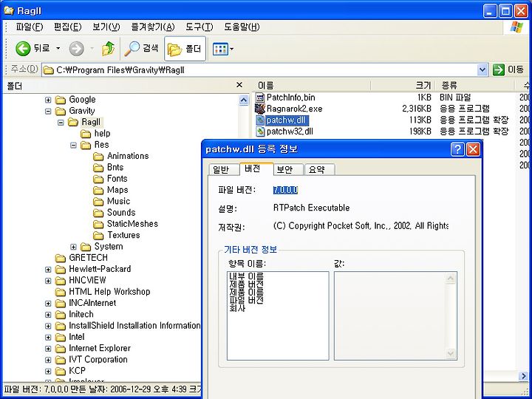Open the 도움말(H) menu
The width and height of the screenshot is (532, 399).
(242, 27)
